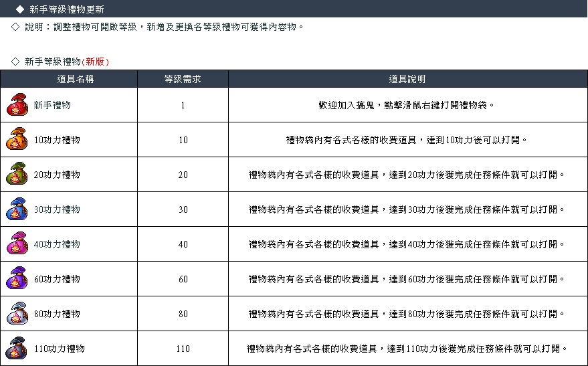Click the 歡迎加入搞鬼 description text
588x366 pixels.
pos(407,105)
